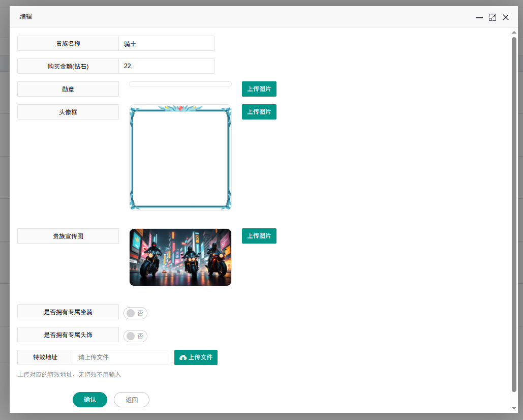Click the 特效地址 file input field
This screenshot has width=523, height=420.
[120, 357]
